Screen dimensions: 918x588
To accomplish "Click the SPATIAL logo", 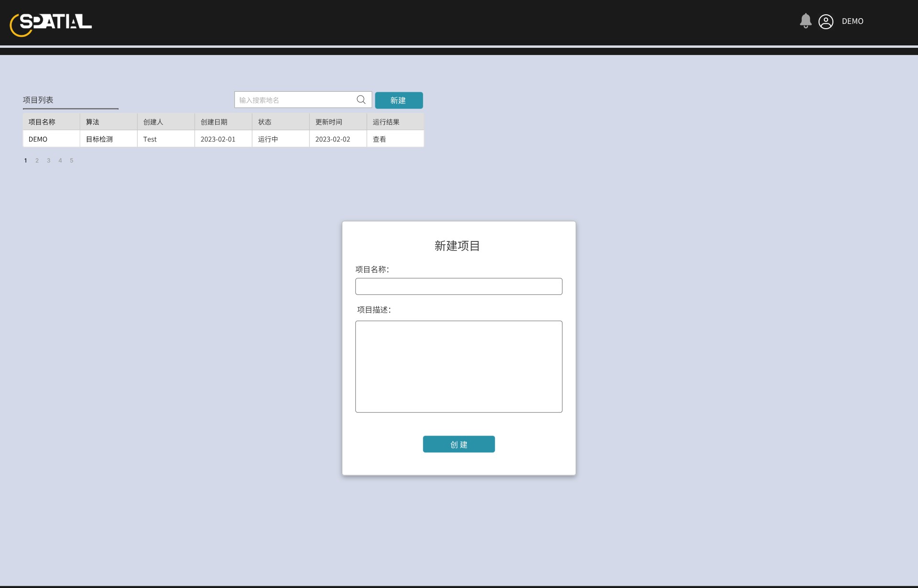I will (51, 24).
